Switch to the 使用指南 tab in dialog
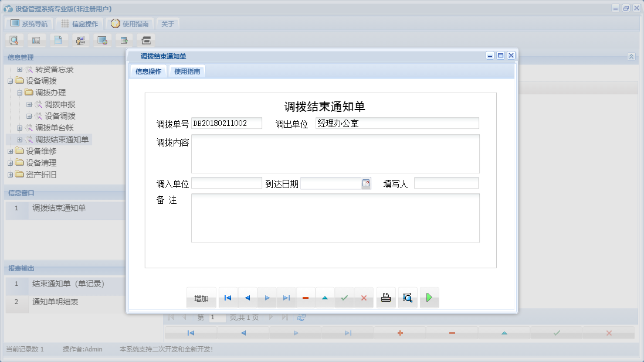This screenshot has height=362, width=644. 187,71
